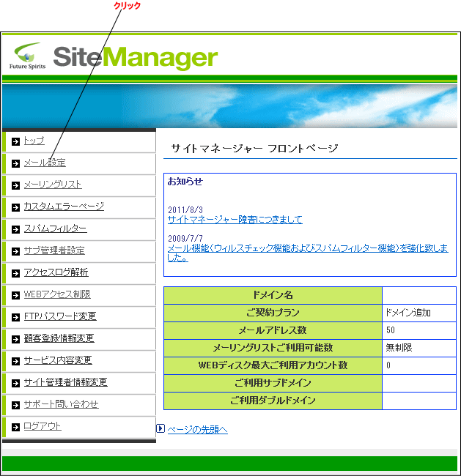Open the サブ管理者設定 menu link
This screenshot has width=461, height=476.
coord(54,250)
